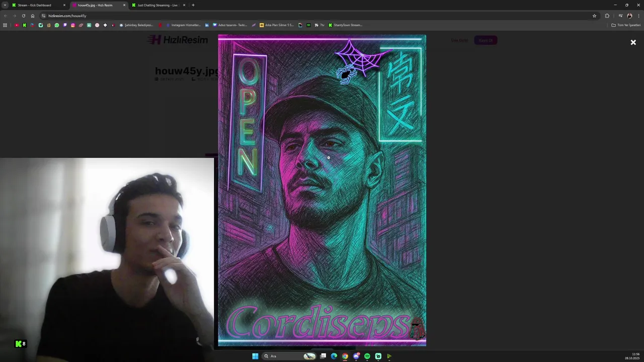Close the Stream - Kick Dashboard tab

[64, 5]
